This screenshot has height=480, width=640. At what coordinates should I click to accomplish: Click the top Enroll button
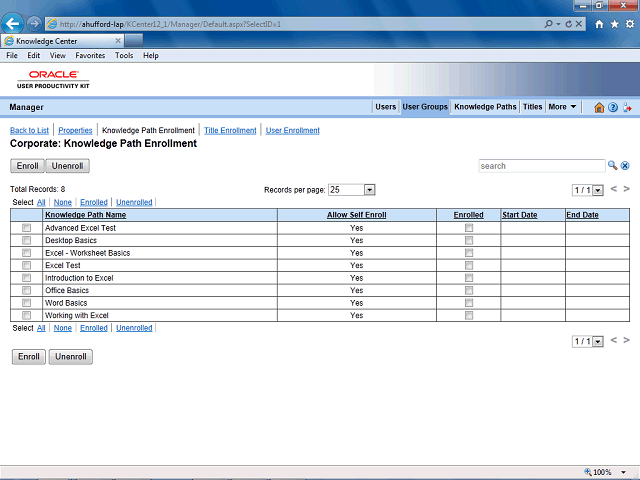tap(27, 166)
